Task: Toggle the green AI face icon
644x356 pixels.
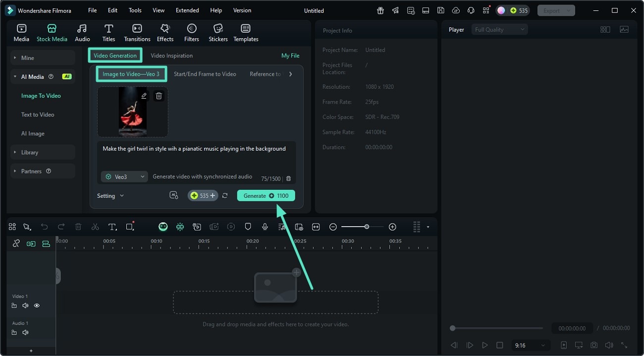Action: click(x=163, y=227)
